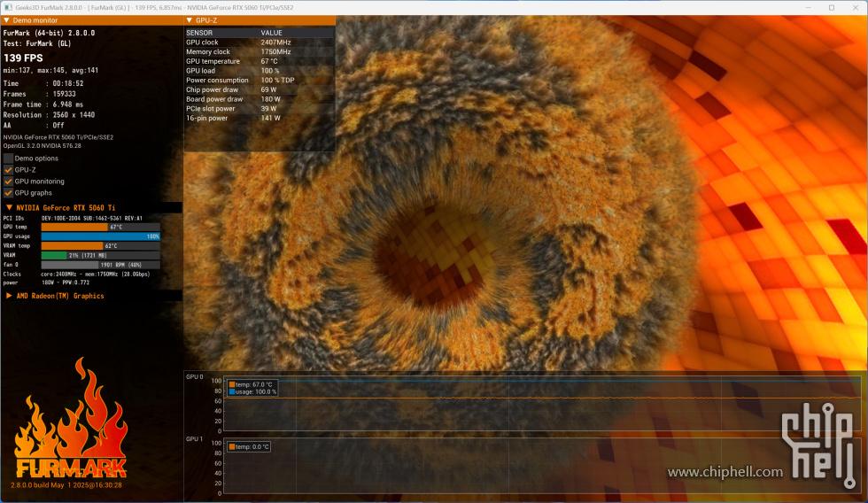Click the GPU load 100 % row

[260, 71]
